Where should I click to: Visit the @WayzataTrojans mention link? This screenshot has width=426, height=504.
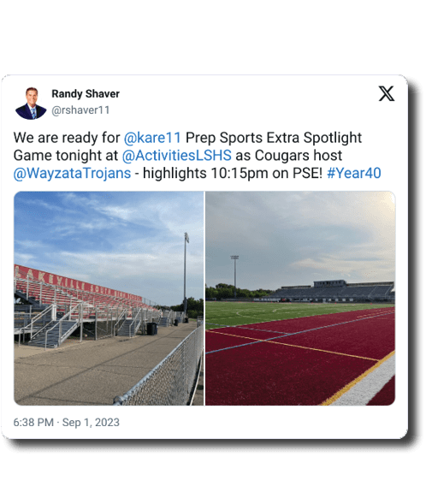click(x=73, y=173)
